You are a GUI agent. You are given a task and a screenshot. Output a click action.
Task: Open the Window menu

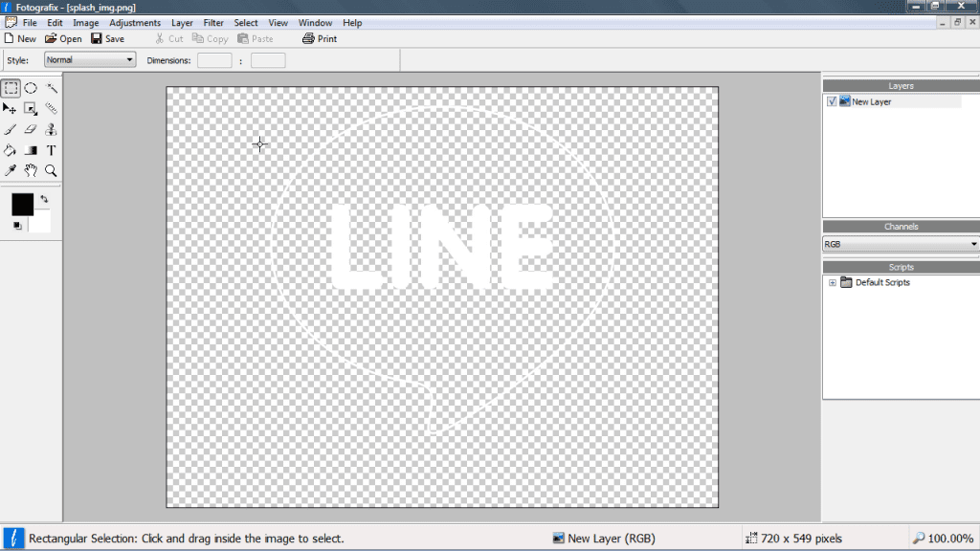(315, 23)
